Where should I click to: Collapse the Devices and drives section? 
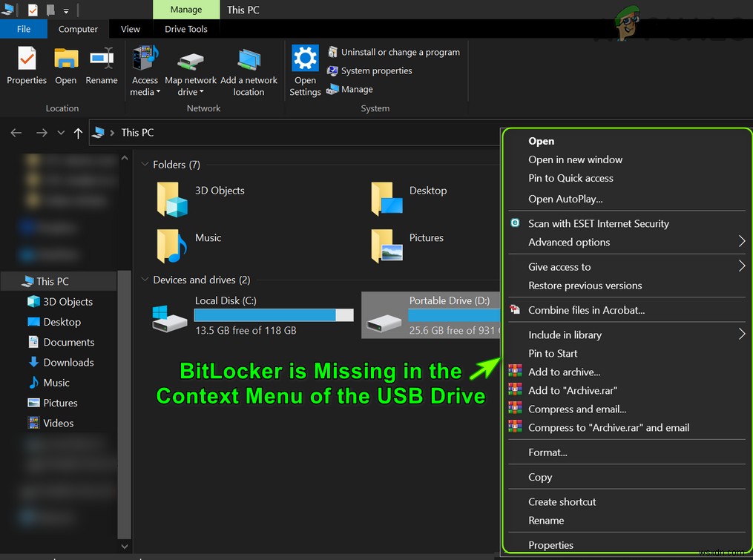pos(145,280)
